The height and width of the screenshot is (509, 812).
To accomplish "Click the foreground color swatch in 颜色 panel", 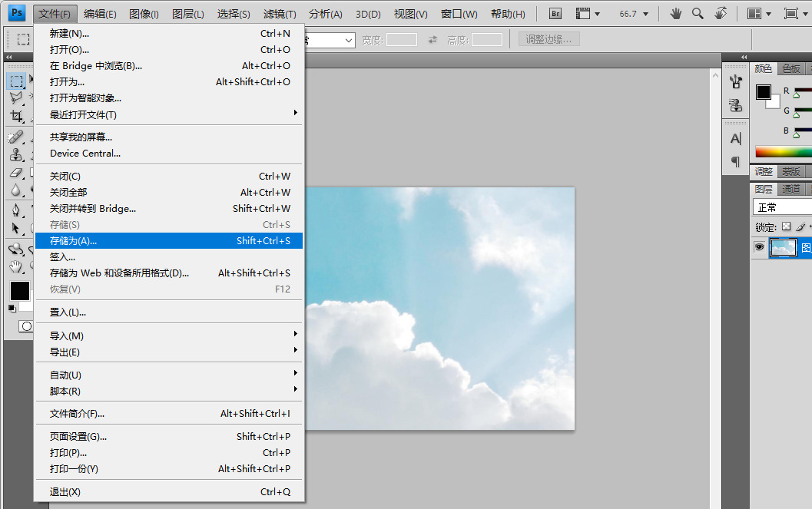I will pyautogui.click(x=763, y=92).
